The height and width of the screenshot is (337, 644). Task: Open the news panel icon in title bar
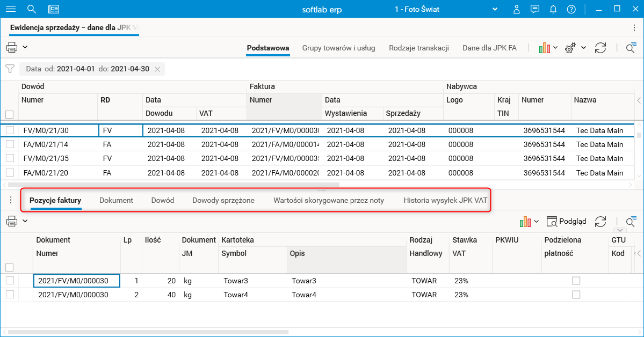[x=53, y=9]
